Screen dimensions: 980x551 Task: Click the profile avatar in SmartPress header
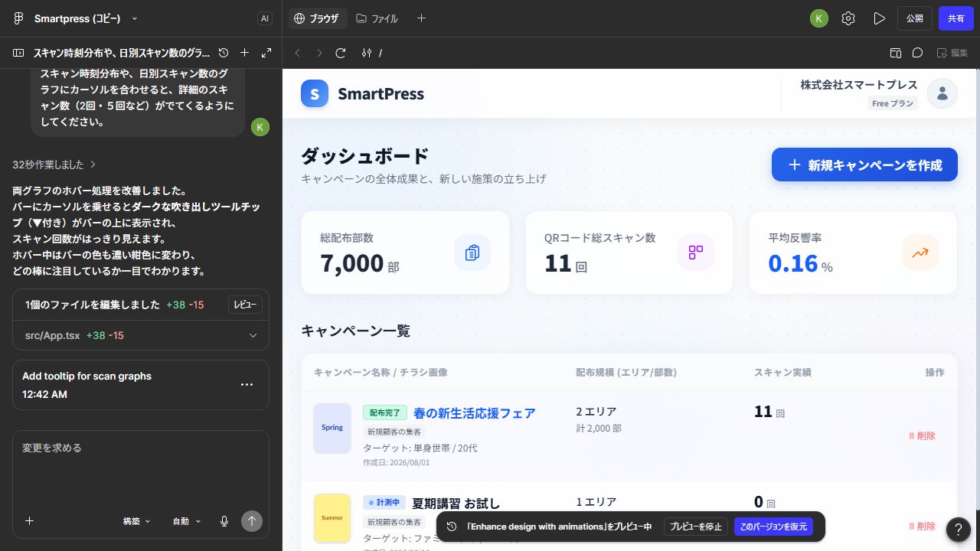942,93
